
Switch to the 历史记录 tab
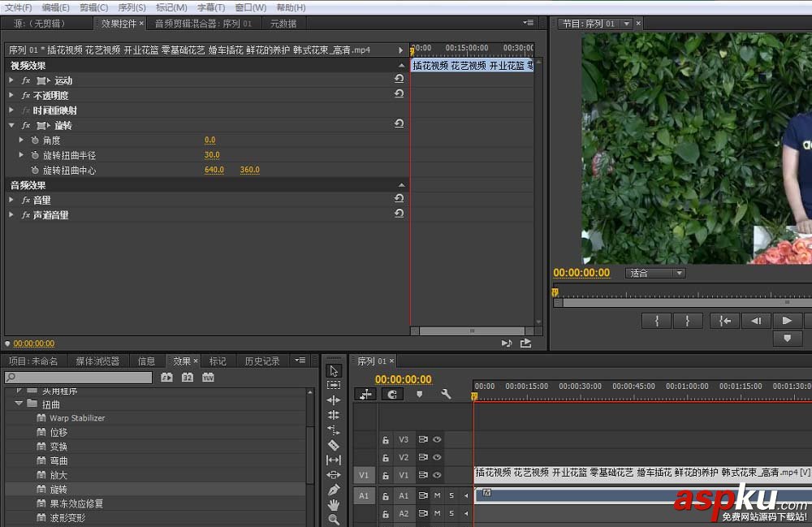[261, 361]
